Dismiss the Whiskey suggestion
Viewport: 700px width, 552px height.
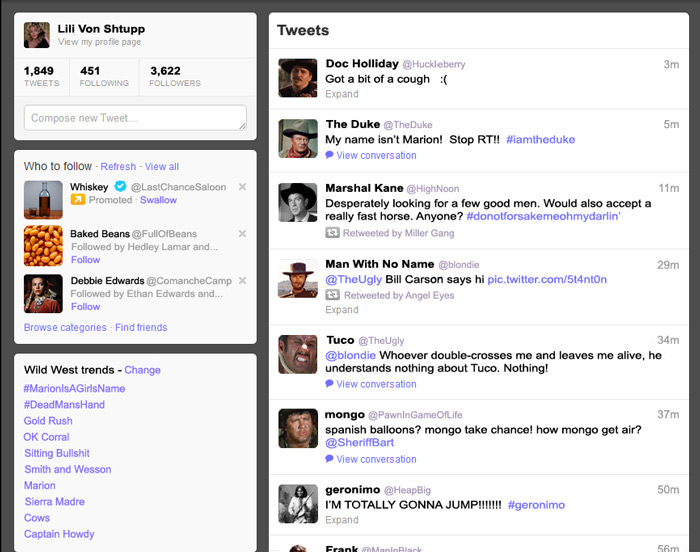pyautogui.click(x=242, y=187)
